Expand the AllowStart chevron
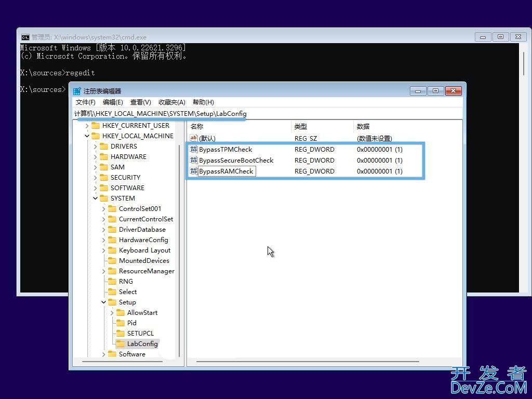 pos(112,313)
